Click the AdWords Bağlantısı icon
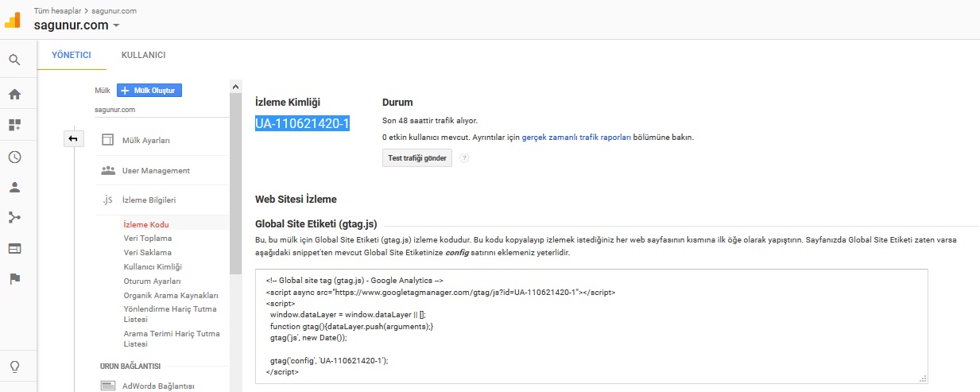The height and width of the screenshot is (392, 980). (x=109, y=386)
